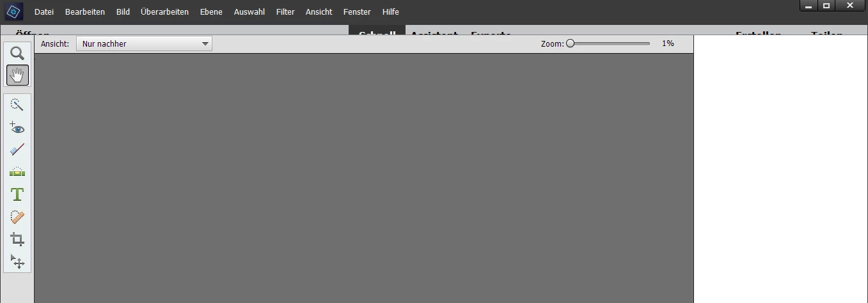Select the Spot Healing Brush tool
The width and height of the screenshot is (868, 303).
click(x=17, y=217)
